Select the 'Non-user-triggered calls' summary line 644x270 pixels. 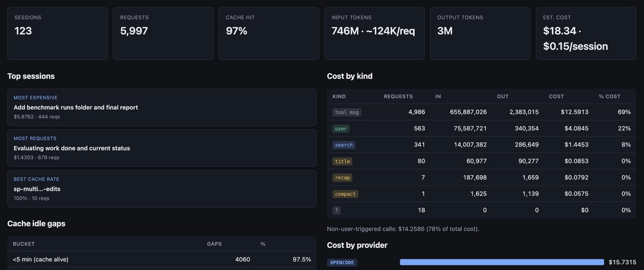point(403,229)
